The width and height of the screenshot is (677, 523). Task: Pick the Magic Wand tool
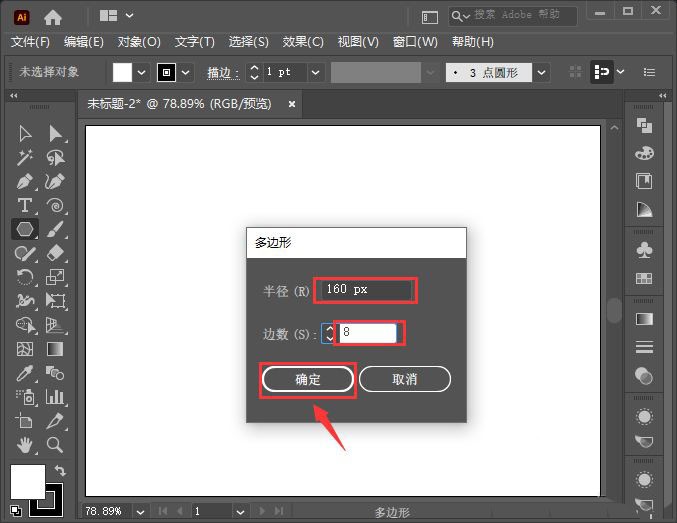tap(25, 158)
